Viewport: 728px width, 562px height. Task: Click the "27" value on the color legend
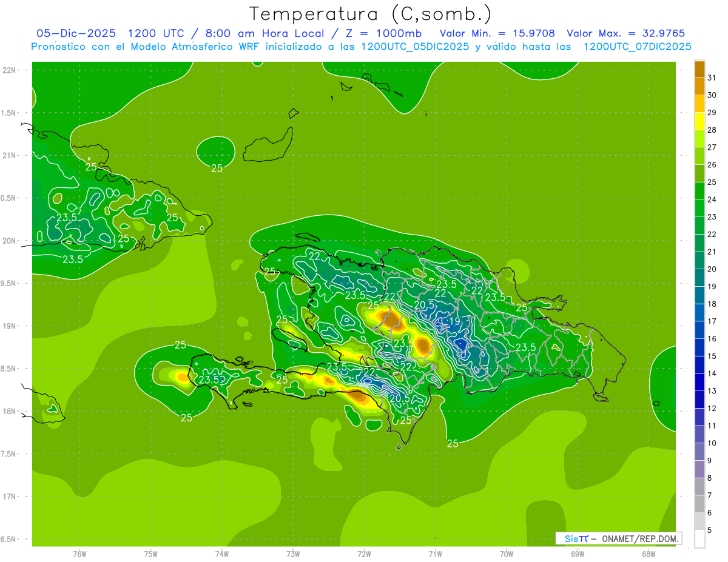pyautogui.click(x=712, y=147)
